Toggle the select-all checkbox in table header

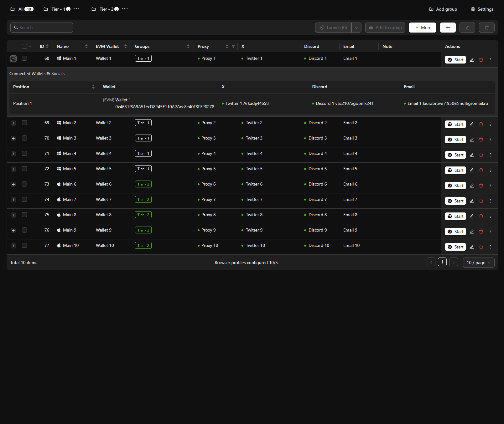(24, 46)
